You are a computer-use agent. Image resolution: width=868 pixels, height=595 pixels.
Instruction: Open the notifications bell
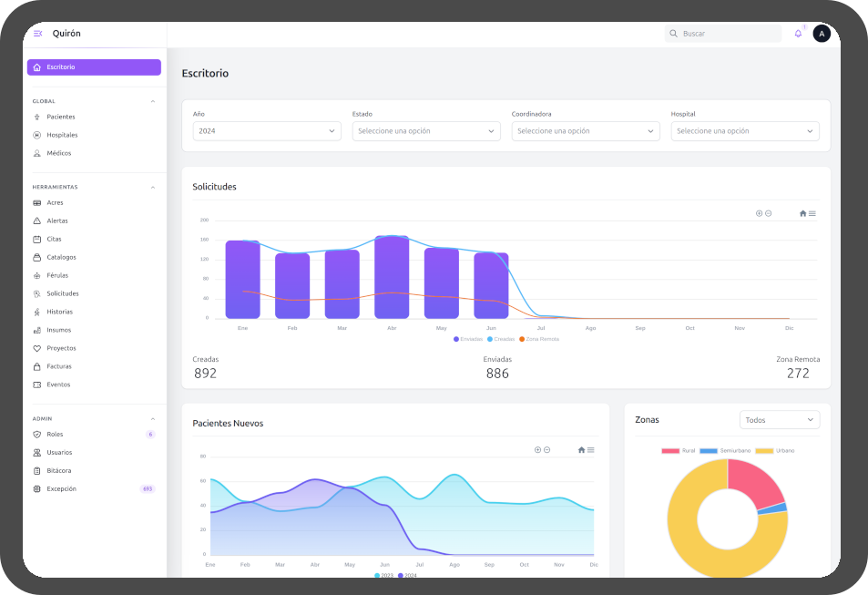tap(798, 34)
